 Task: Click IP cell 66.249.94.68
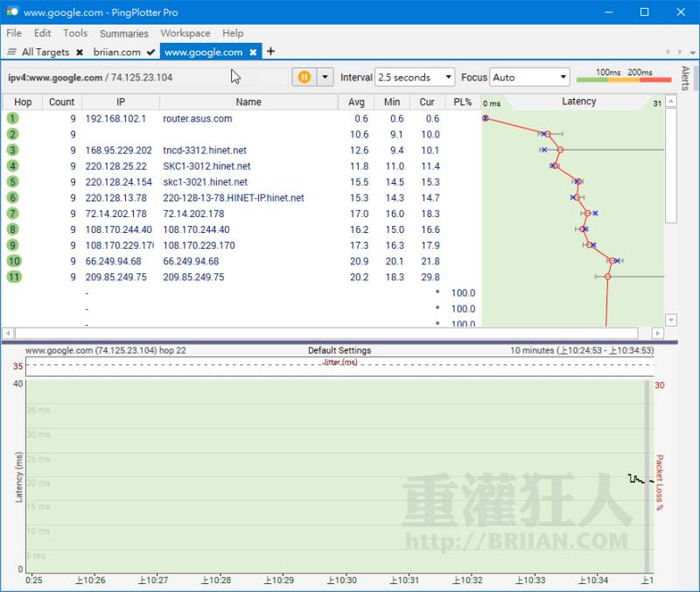click(x=114, y=261)
